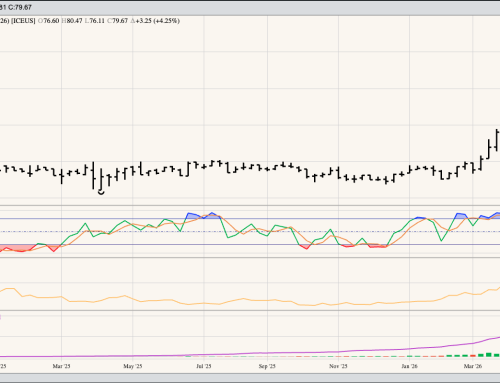Screen dimensions: 500x383
Task: Select the "Jul '25" date axis label
Action: click(x=204, y=366)
